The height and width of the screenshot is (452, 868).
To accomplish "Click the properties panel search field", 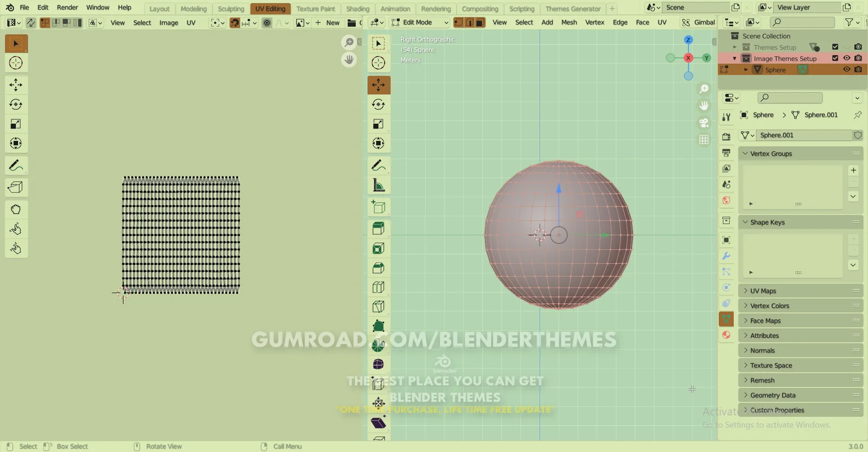I will tap(790, 98).
